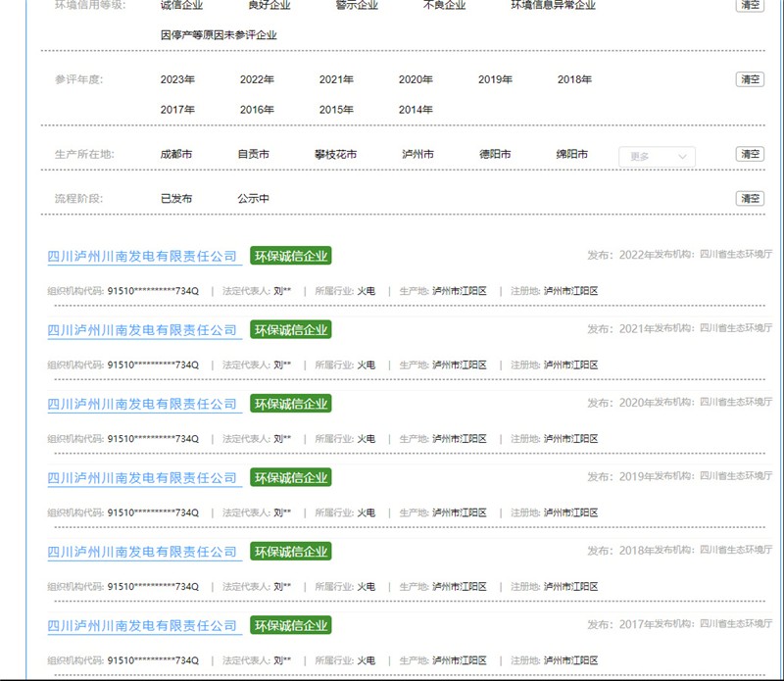
Task: Expand the 更多 cities dropdown
Action: click(x=657, y=156)
